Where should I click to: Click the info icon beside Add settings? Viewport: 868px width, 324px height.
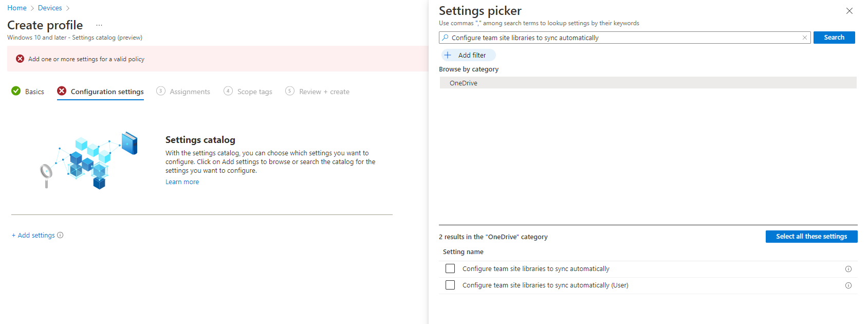click(x=60, y=236)
